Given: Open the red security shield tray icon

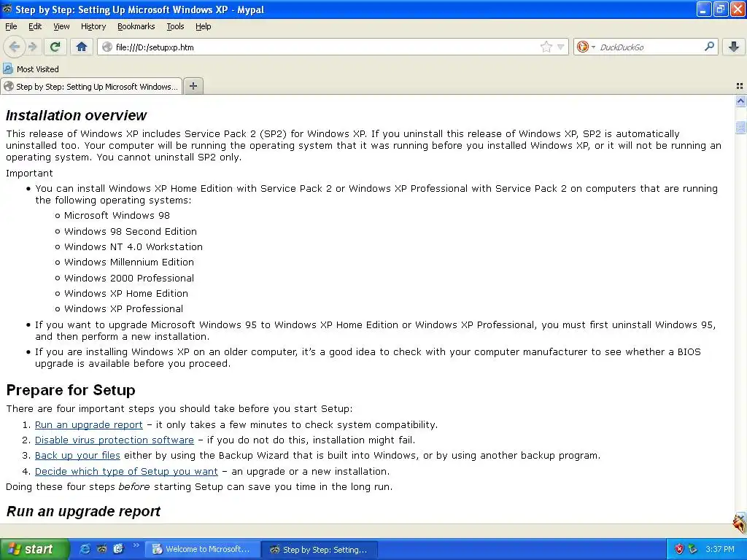Looking at the screenshot, I should [679, 549].
